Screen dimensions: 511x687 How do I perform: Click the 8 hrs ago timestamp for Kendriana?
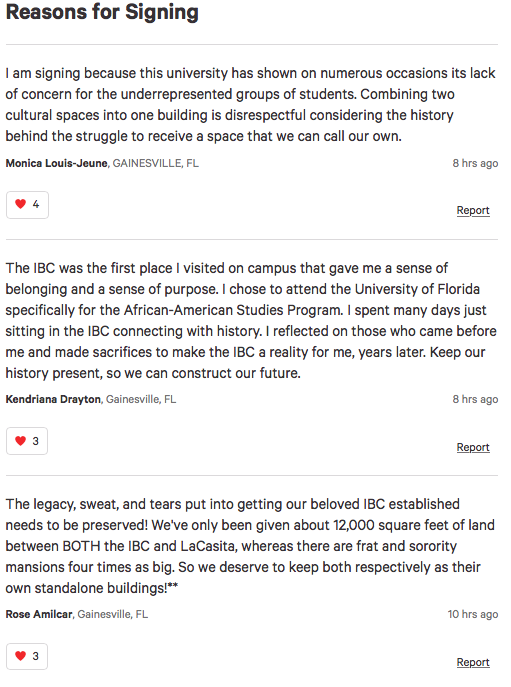coord(475,400)
